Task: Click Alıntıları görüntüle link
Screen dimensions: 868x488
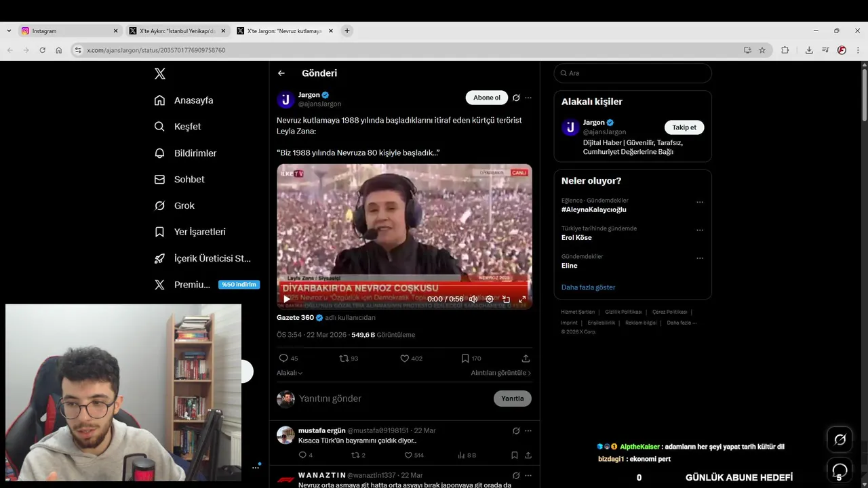Action: coord(501,373)
